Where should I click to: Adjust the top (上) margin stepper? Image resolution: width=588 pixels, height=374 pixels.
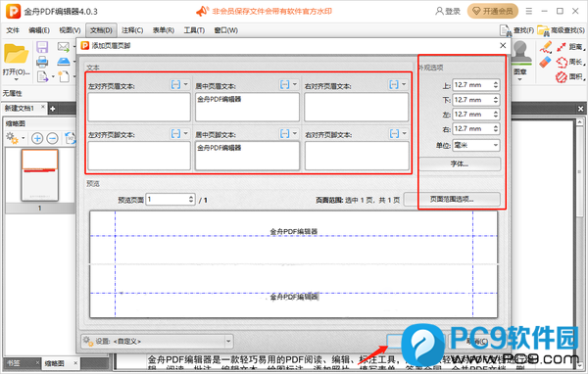click(495, 85)
